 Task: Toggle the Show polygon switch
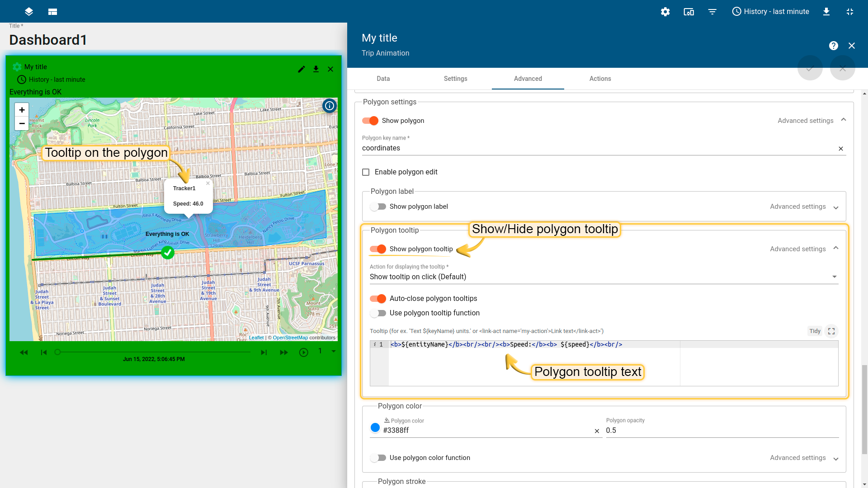(370, 121)
